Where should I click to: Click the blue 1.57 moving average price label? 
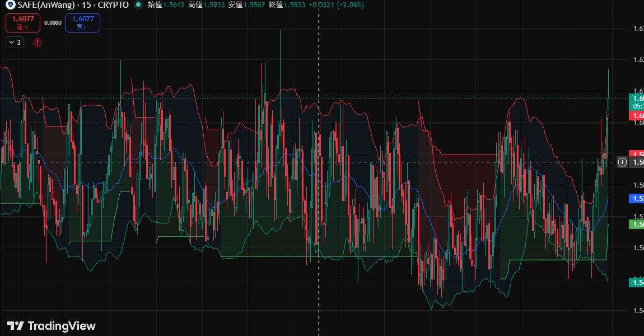637,198
